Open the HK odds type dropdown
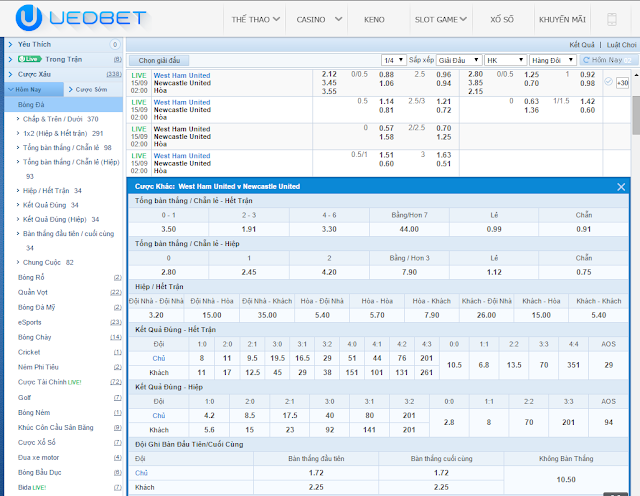 505,60
